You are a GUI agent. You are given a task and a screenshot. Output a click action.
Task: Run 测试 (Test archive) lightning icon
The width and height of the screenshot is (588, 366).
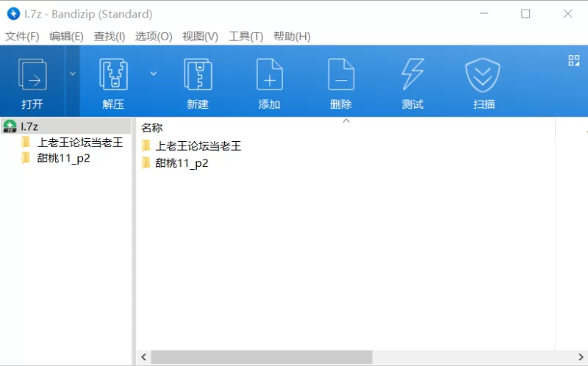pos(412,74)
